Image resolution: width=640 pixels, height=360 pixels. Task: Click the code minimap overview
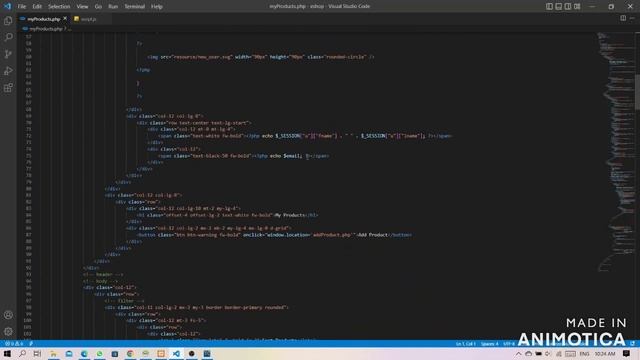click(x=616, y=151)
